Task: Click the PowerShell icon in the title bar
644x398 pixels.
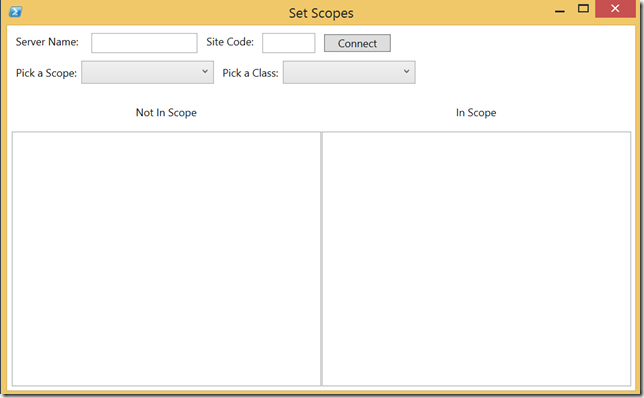Action: pyautogui.click(x=16, y=12)
